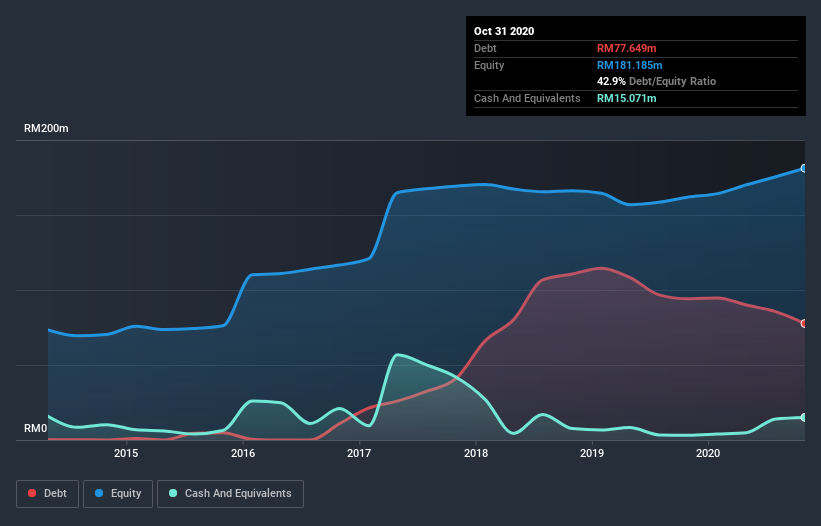Click the RM181.185m equity value
Image resolution: width=821 pixels, height=526 pixels.
click(630, 65)
